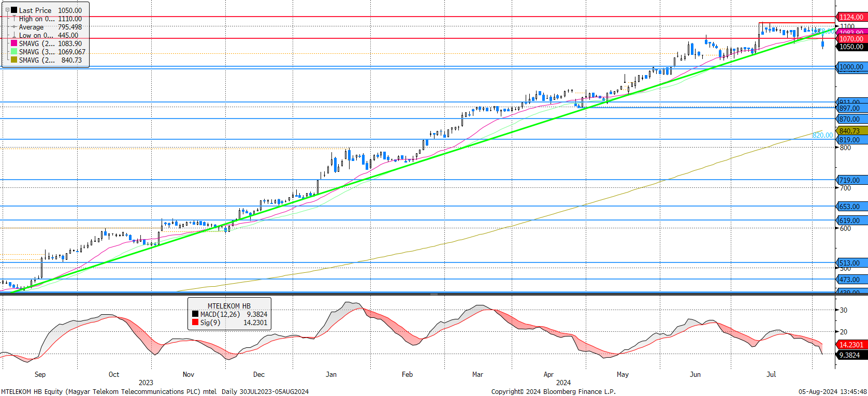Click the High marker icon in legend
Image resolution: width=868 pixels, height=396 pixels.
tap(14, 19)
